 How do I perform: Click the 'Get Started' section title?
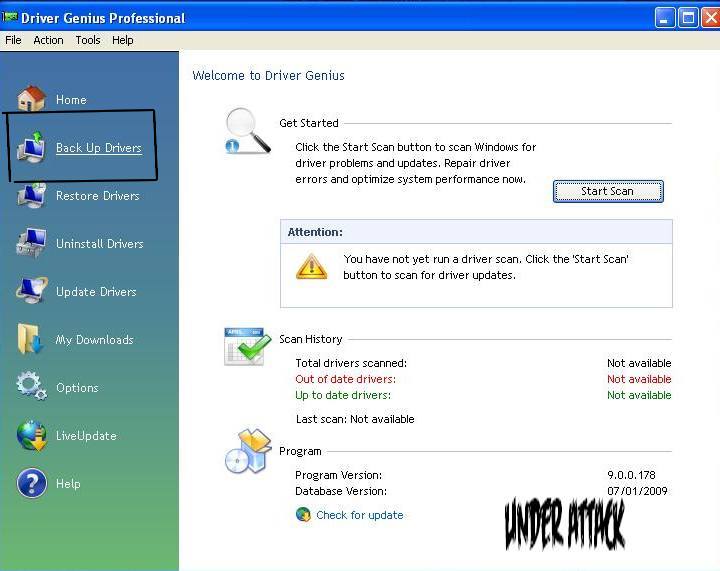pyautogui.click(x=309, y=123)
